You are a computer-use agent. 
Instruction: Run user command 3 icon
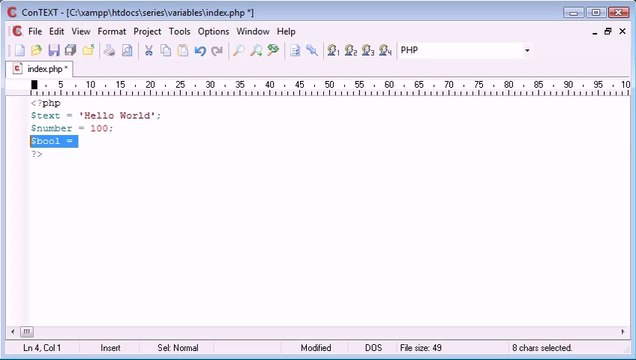tap(368, 50)
